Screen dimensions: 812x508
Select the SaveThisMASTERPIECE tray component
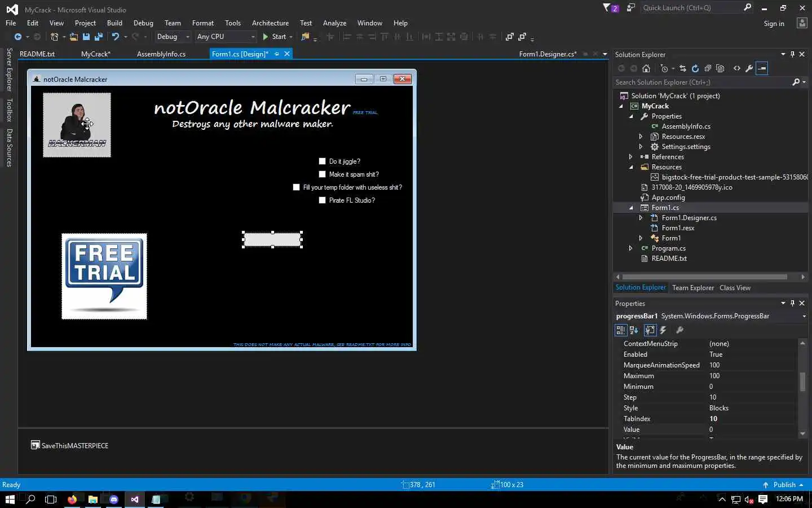tap(69, 445)
